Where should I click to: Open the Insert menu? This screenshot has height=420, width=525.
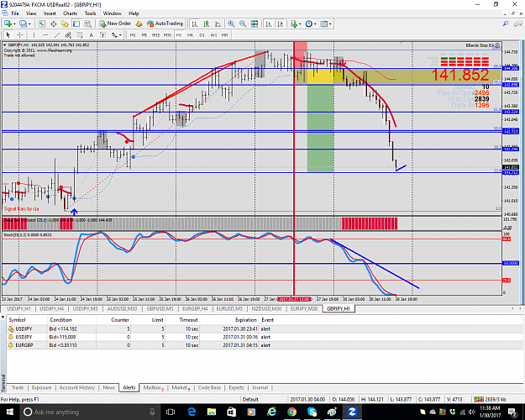tap(50, 13)
